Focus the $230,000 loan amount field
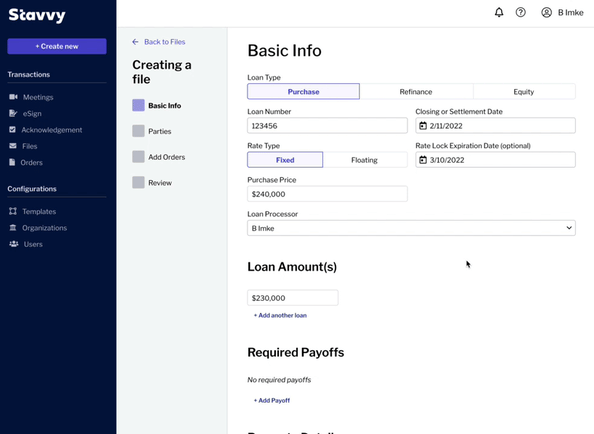This screenshot has height=434, width=594. (x=293, y=298)
